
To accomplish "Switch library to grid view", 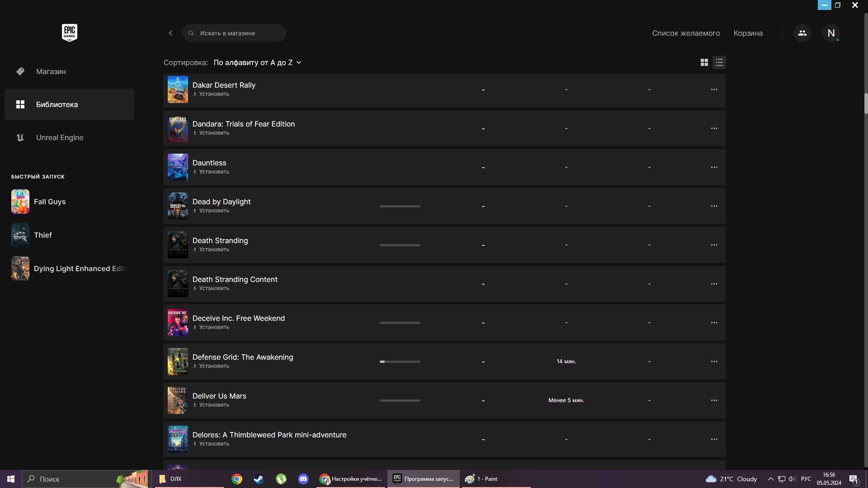I will pos(704,62).
